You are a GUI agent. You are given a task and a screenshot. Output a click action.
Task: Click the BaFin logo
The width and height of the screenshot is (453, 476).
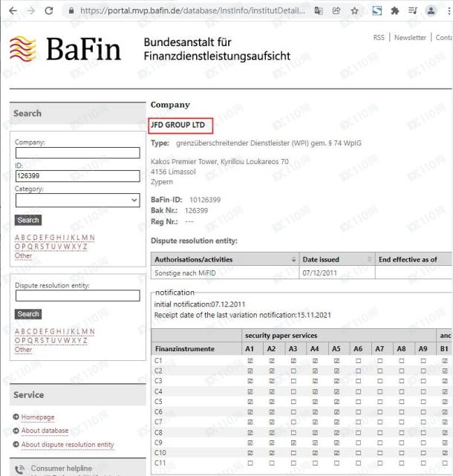[65, 48]
